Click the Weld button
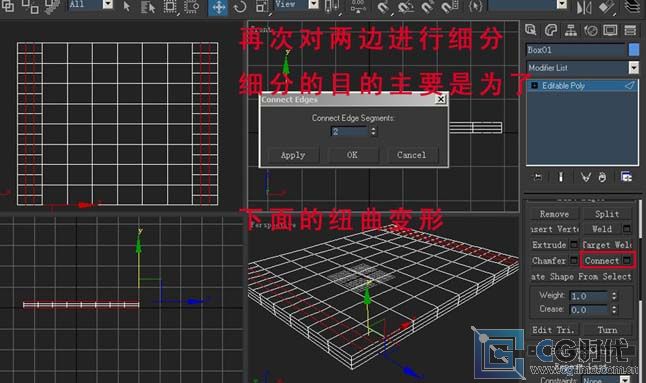 pyautogui.click(x=602, y=229)
